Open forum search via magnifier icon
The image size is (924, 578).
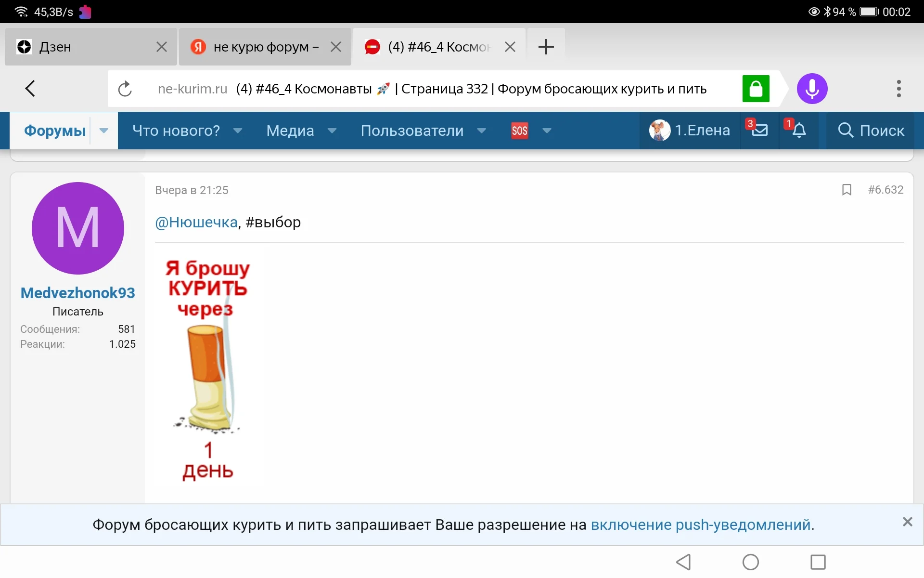point(845,131)
